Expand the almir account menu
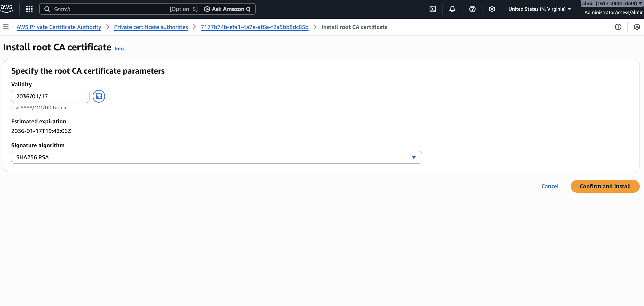 pos(611,4)
